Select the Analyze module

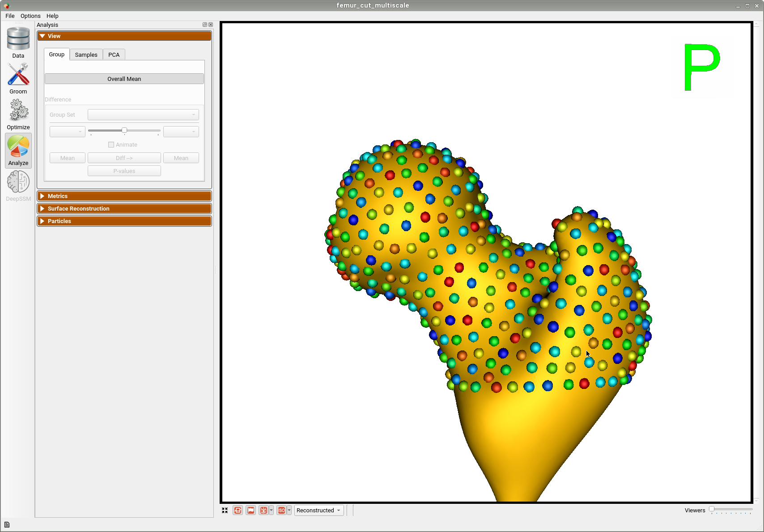tap(18, 150)
